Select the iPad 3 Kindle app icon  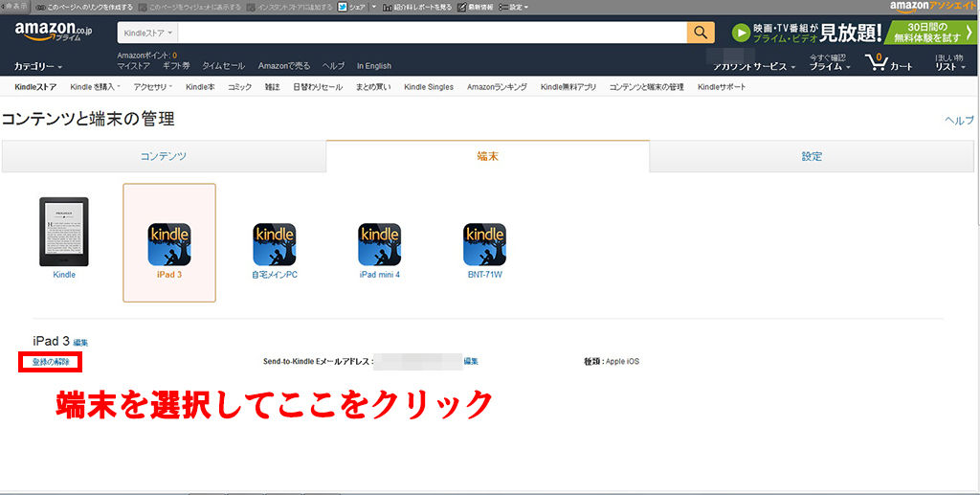click(x=169, y=244)
